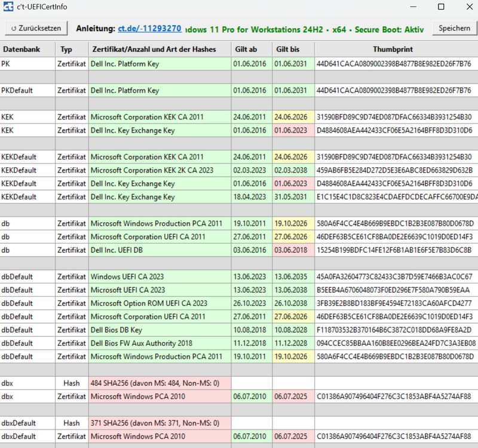Click the c't app icon in title bar

pos(8,7)
